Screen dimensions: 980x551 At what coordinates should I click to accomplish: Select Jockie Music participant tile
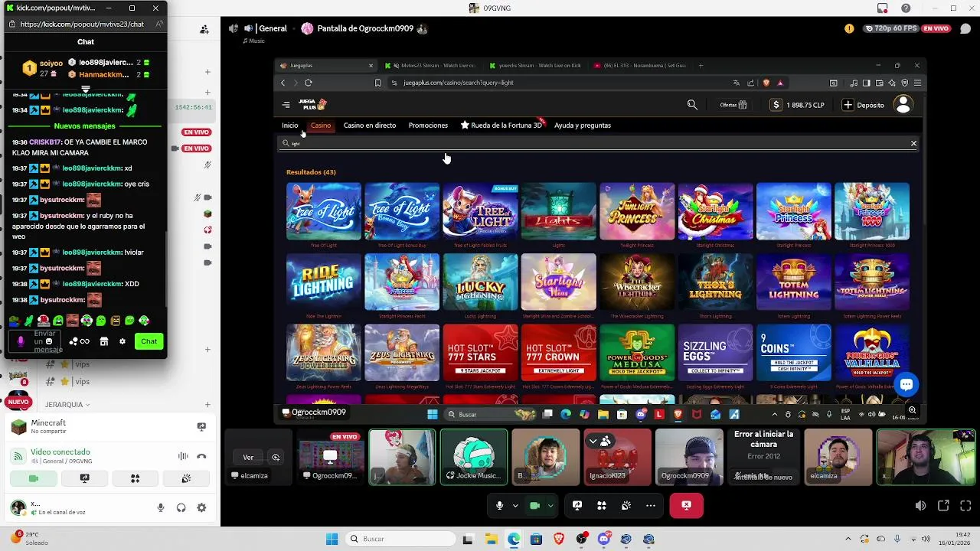474,457
